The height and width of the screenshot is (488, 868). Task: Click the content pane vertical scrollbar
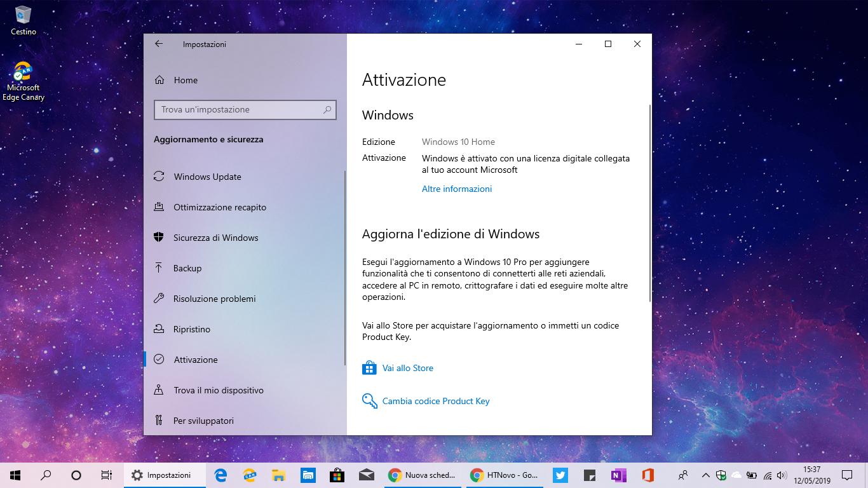click(649, 203)
